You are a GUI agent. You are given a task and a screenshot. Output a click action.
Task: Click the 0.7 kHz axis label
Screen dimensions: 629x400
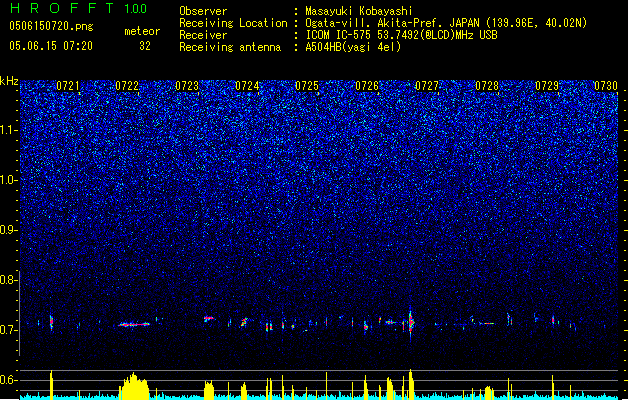tap(8, 330)
